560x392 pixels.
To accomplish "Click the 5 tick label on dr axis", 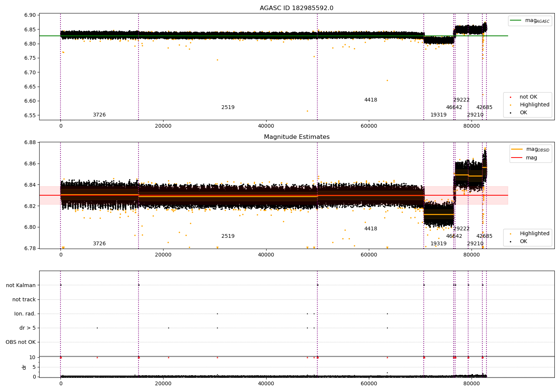I will pyautogui.click(x=34, y=367).
